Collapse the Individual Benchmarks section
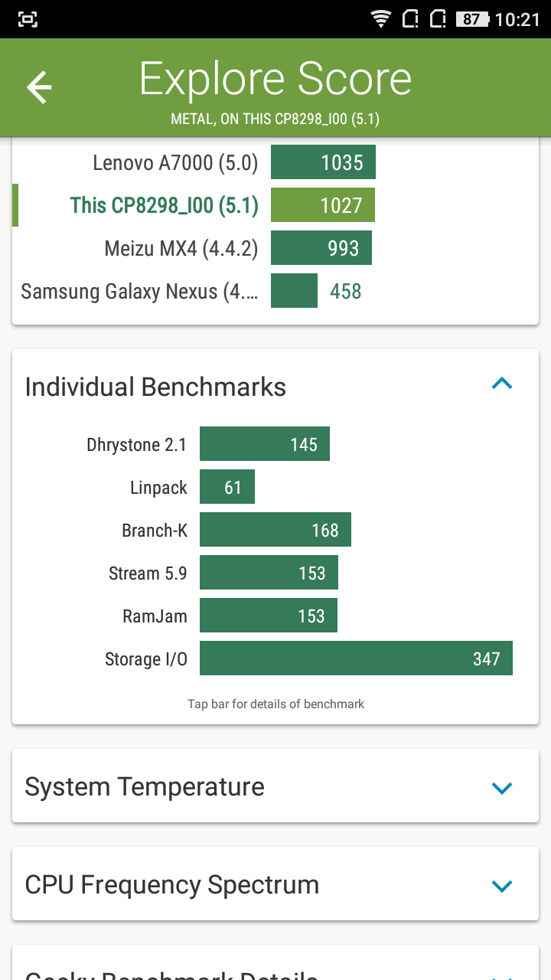Viewport: 551px width, 980px height. pyautogui.click(x=501, y=384)
